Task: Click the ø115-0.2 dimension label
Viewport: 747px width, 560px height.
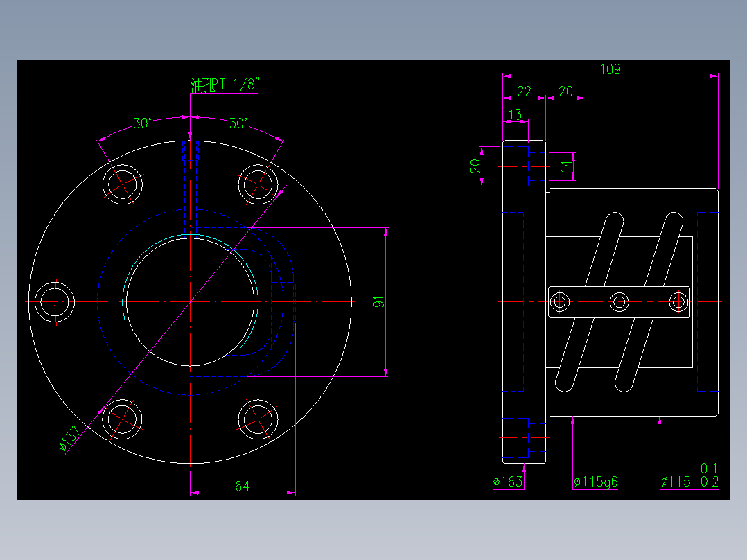Action: point(689,482)
